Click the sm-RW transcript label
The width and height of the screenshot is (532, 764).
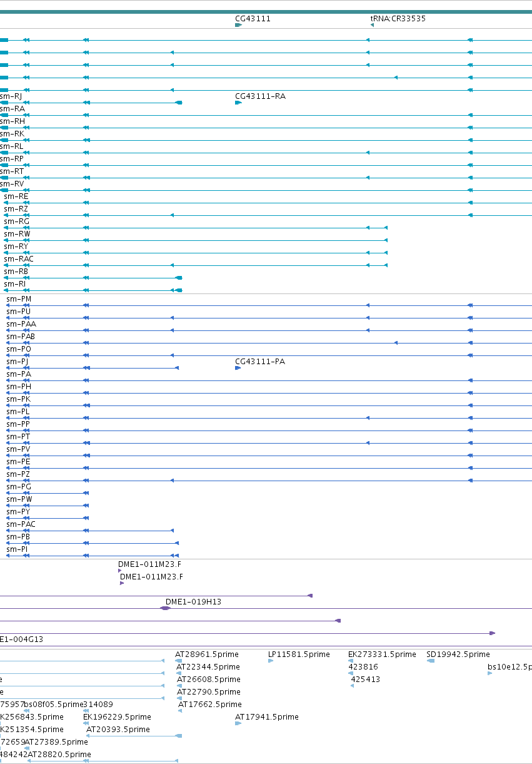(17, 234)
